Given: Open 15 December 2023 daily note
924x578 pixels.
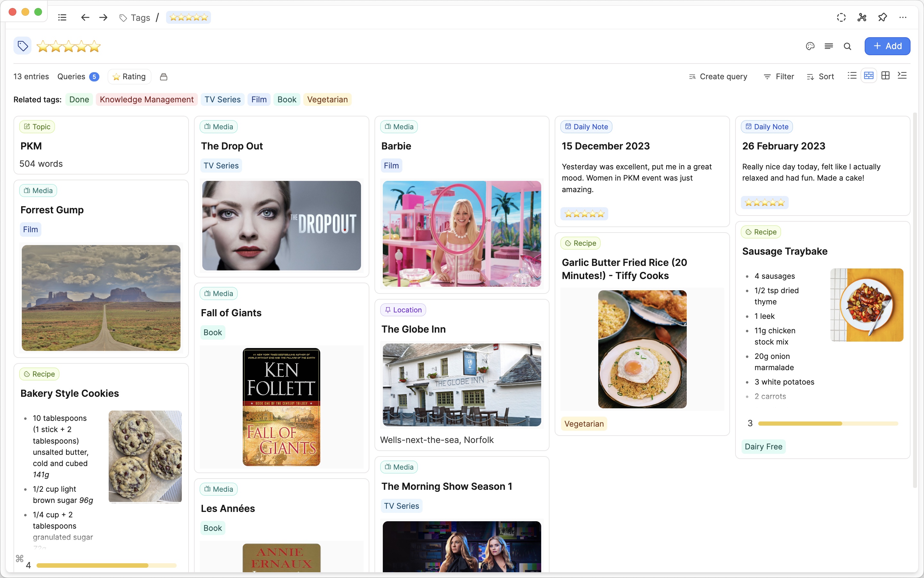Looking at the screenshot, I should (606, 146).
